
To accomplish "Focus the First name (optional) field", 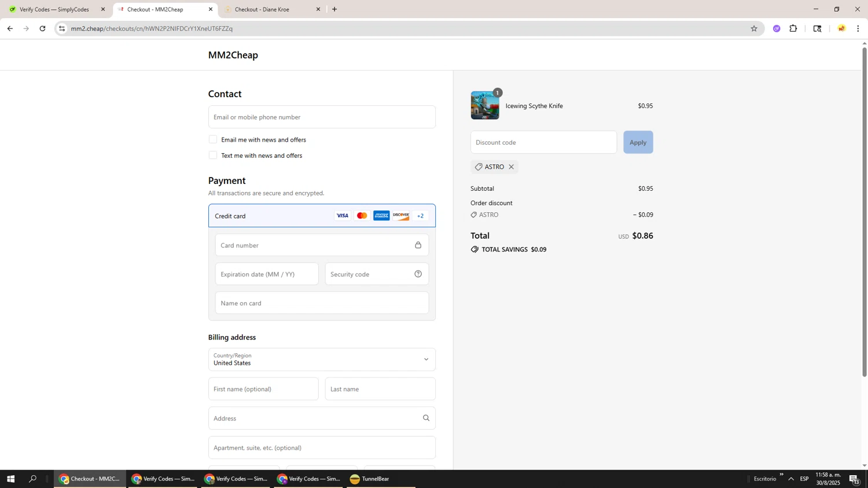I will 263,389.
